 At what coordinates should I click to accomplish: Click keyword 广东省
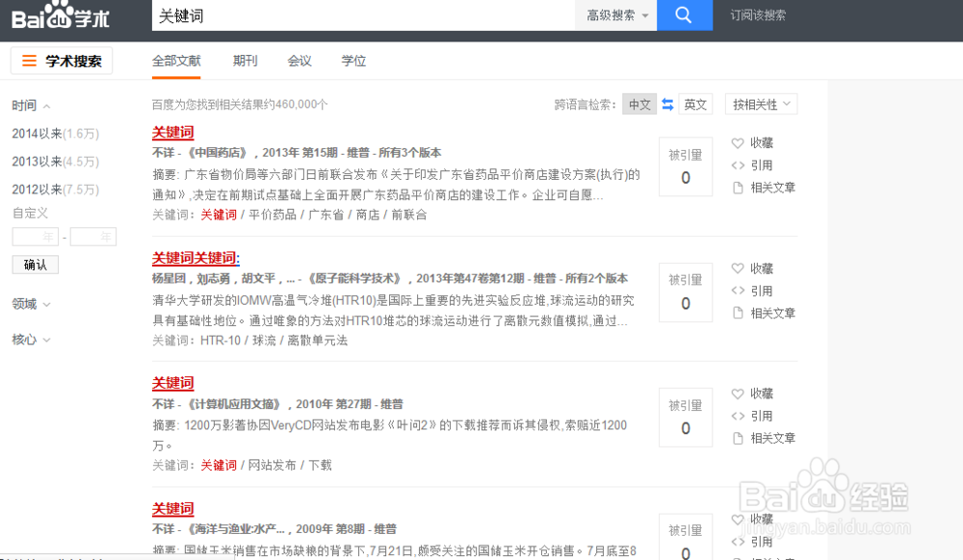click(325, 215)
